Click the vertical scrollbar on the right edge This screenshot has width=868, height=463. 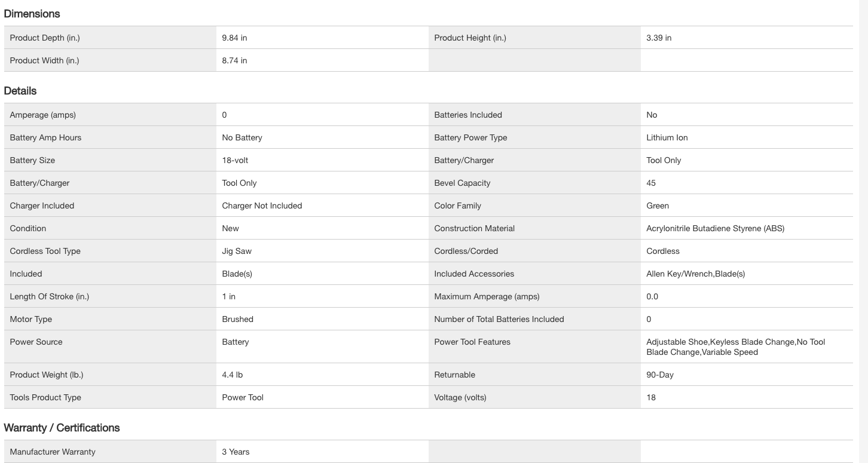click(x=863, y=231)
